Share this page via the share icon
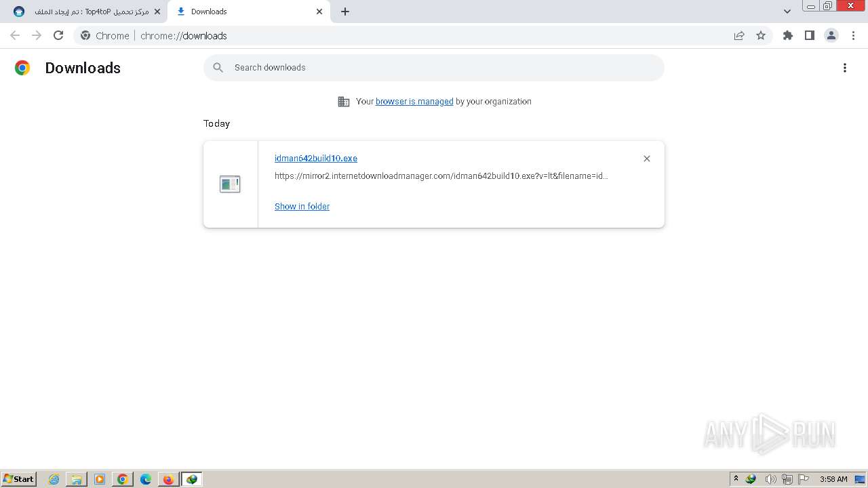The height and width of the screenshot is (488, 868). click(739, 35)
